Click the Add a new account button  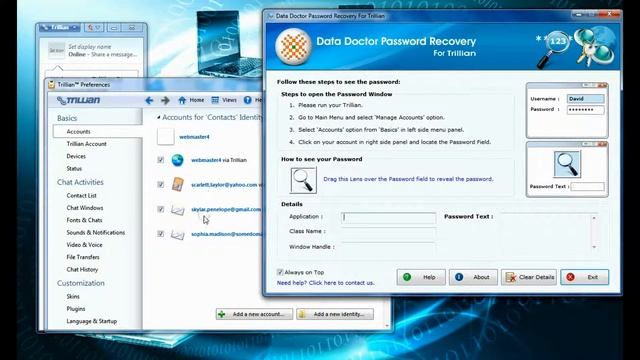(254, 314)
